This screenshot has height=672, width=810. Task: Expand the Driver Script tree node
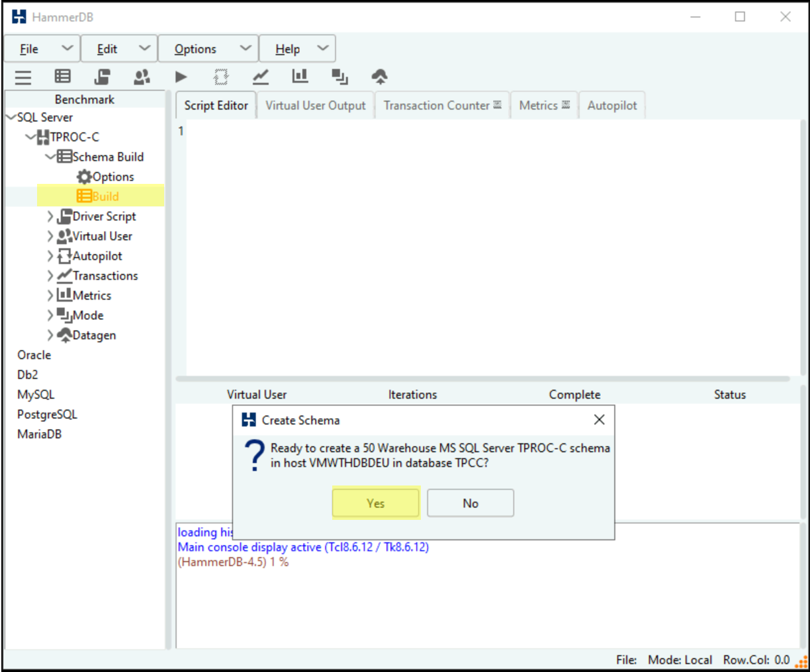tap(50, 216)
